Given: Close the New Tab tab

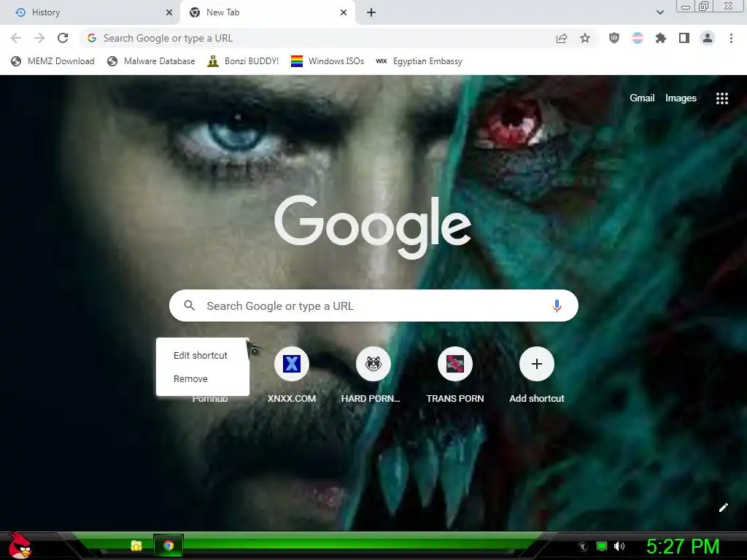Looking at the screenshot, I should (344, 12).
